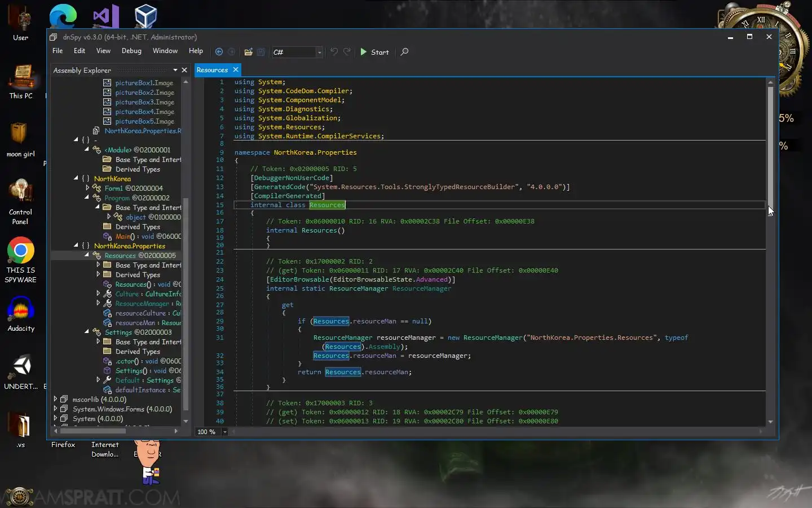Image resolution: width=812 pixels, height=508 pixels.
Task: Click the Form1 class icon in tree
Action: click(x=97, y=189)
